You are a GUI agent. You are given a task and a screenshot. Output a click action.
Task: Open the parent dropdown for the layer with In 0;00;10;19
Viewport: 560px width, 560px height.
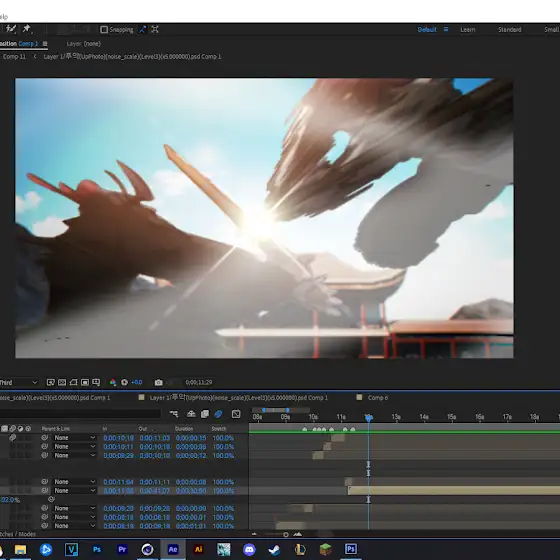pos(74,438)
